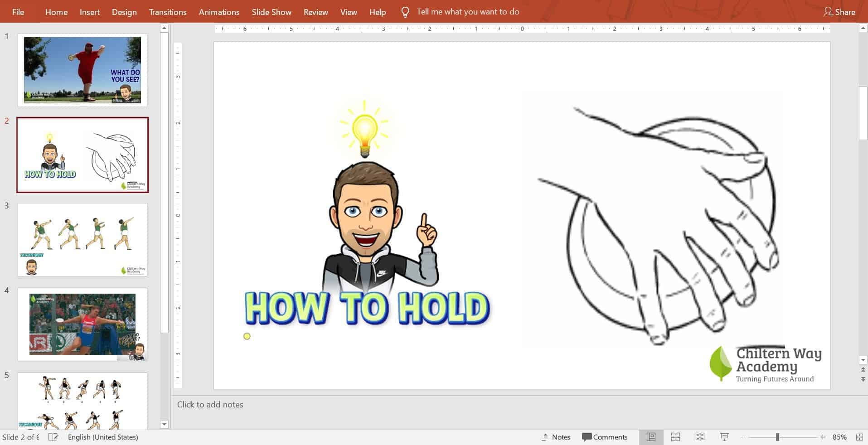Image resolution: width=868 pixels, height=445 pixels.
Task: Switch to Normal view icon
Action: point(651,437)
